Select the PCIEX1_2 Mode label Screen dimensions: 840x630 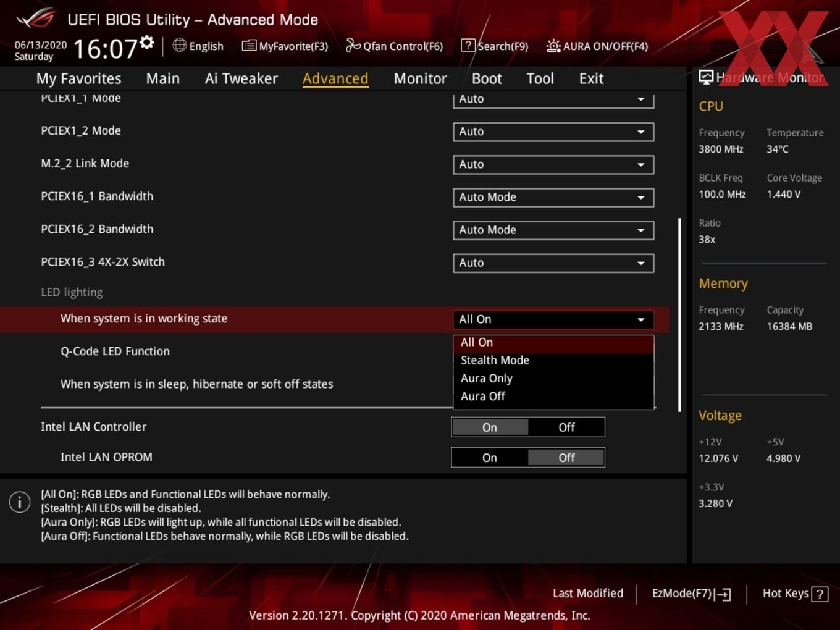click(x=81, y=131)
